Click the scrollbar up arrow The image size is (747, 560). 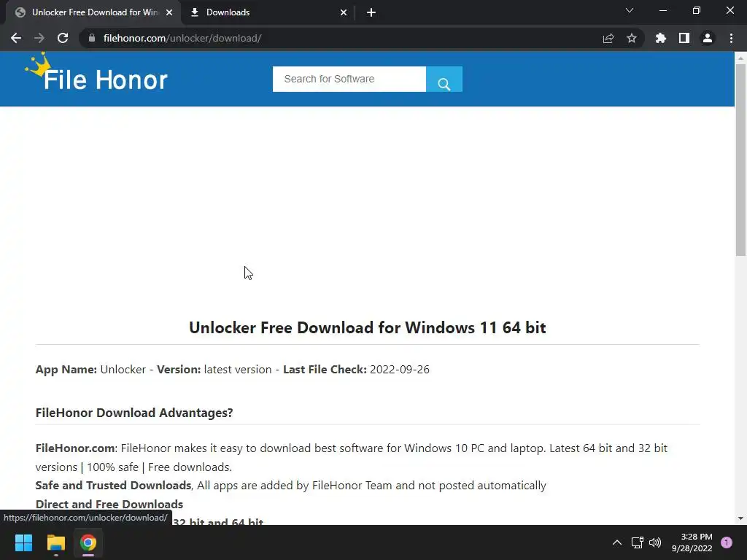[x=740, y=58]
